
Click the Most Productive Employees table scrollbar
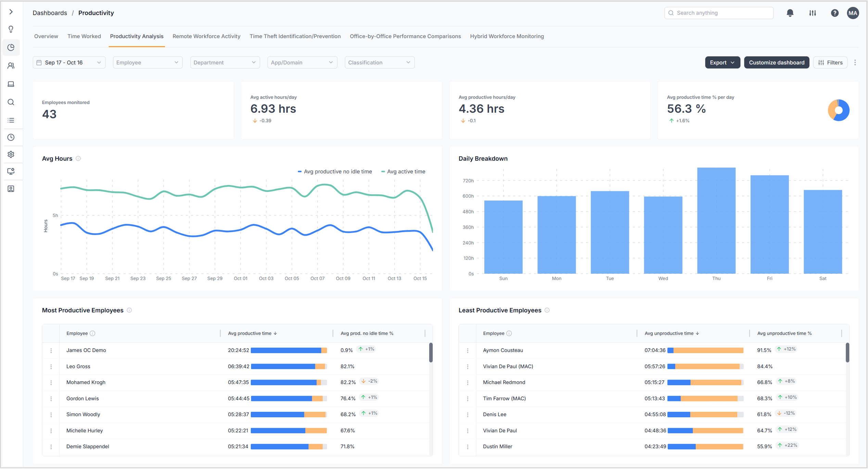click(431, 353)
